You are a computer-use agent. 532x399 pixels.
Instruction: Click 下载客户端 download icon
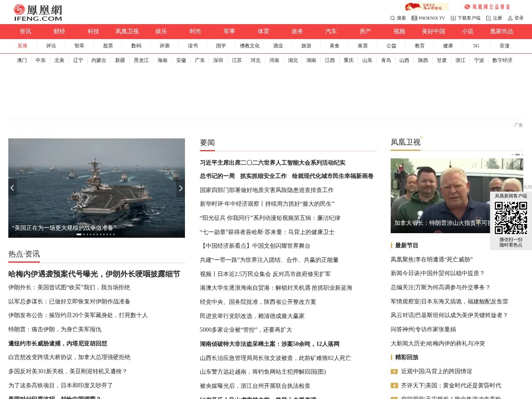click(453, 18)
